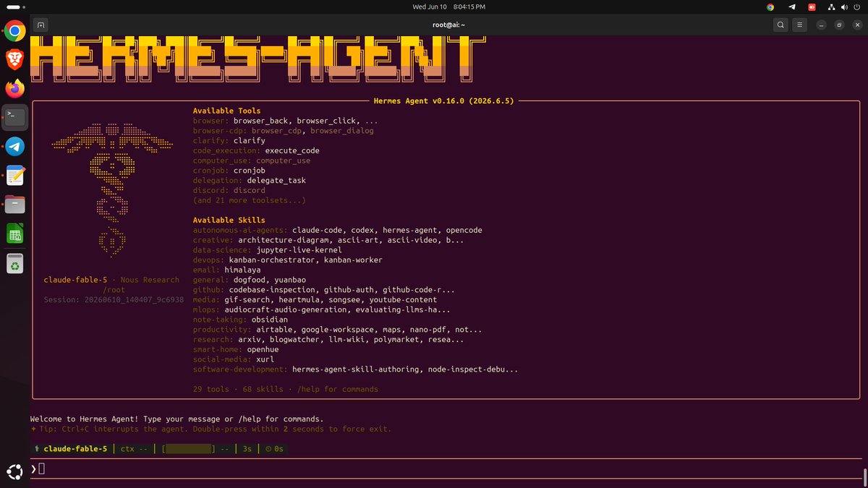
Task: Click the 'Available Skills' heading
Action: pos(229,220)
